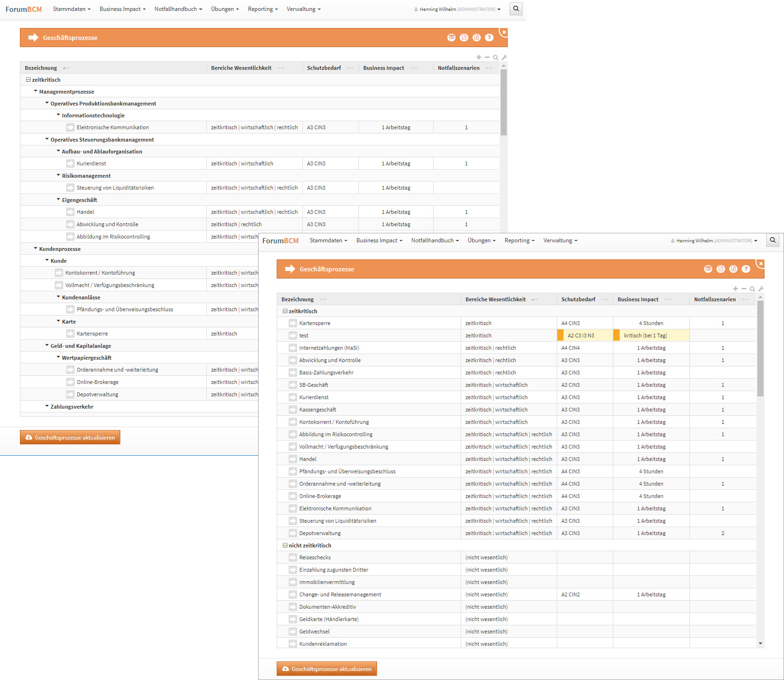Viewport: 784px width, 680px height.
Task: Open Business Impact menu in the background window
Action: pos(122,9)
